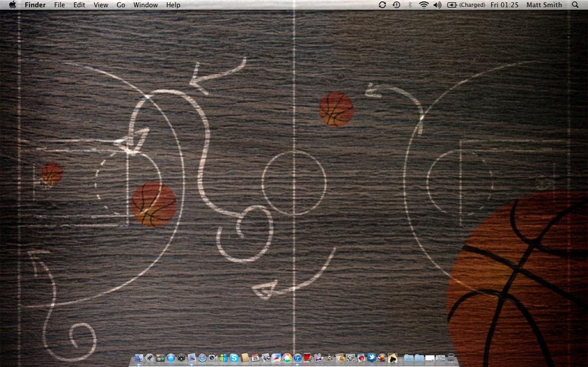The image size is (588, 367).
Task: Launch Safari compass icon in Dock
Action: point(202,358)
